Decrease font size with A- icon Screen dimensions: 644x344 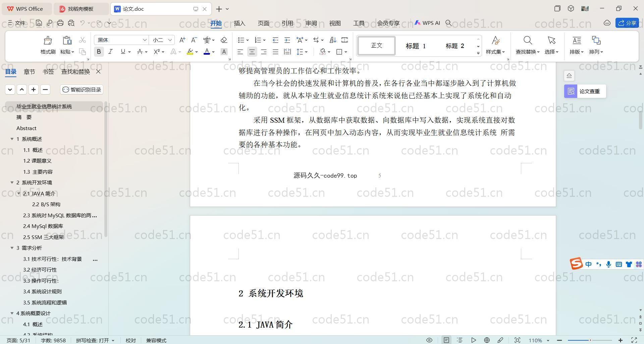tap(194, 40)
